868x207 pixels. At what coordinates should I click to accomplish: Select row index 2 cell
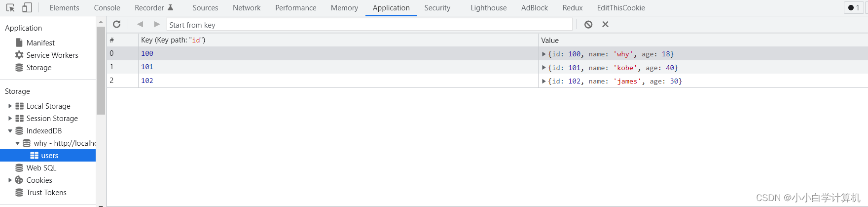(x=122, y=81)
